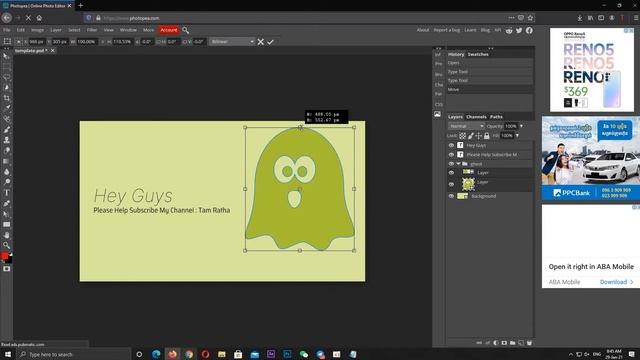Screen dimensions: 640x360
Task: Select the Hand tool
Action: [x=7, y=235]
